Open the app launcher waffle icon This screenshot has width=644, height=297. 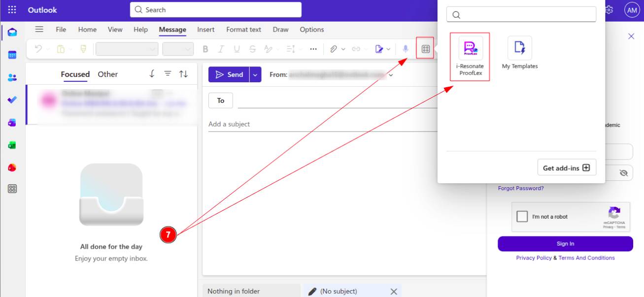12,10
